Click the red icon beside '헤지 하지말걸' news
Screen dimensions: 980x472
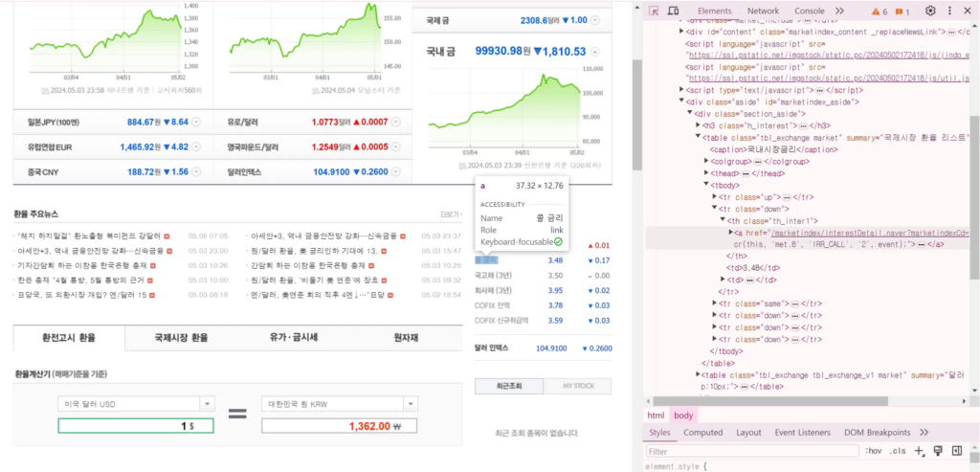coord(167,236)
